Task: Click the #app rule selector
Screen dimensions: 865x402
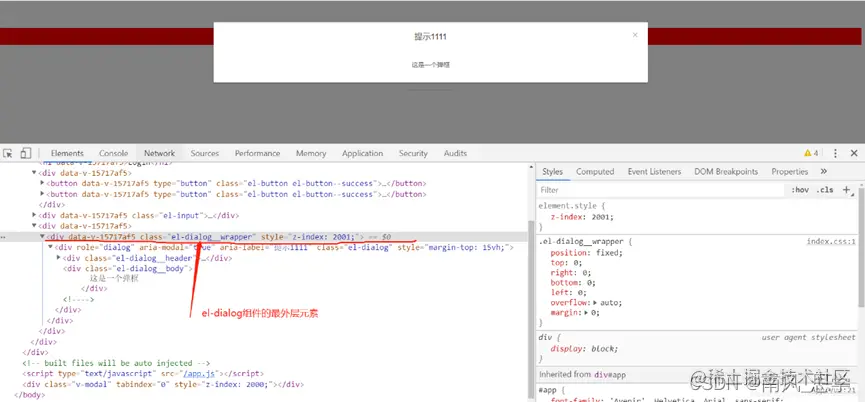Action: (548, 390)
